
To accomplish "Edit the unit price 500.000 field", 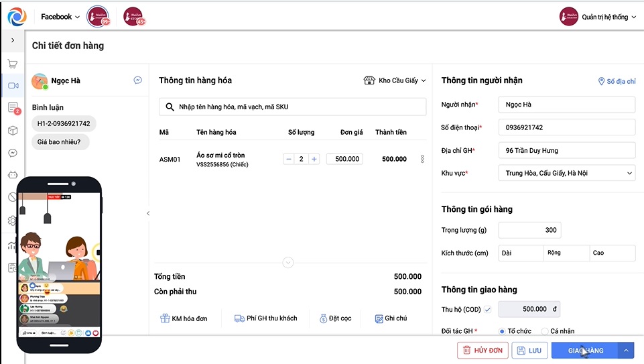I will [x=344, y=159].
